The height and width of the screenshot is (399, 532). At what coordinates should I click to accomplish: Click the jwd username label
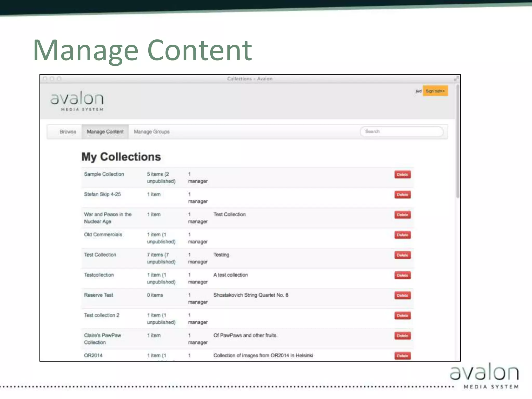pos(418,91)
